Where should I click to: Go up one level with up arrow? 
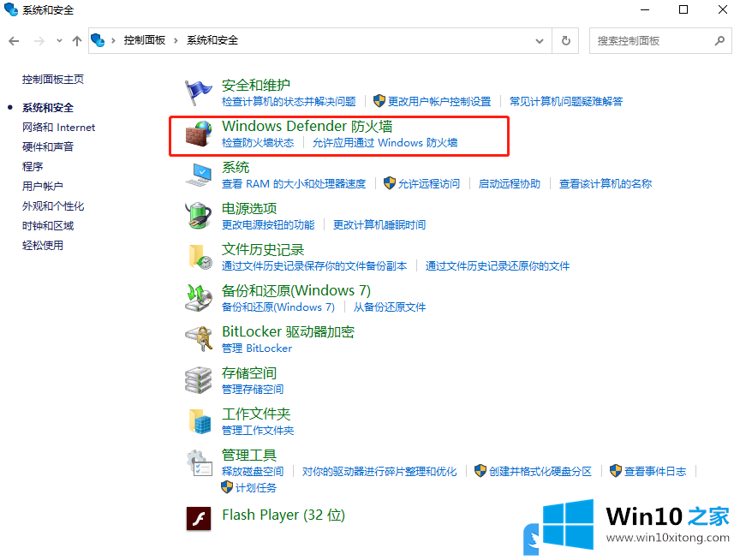pos(77,41)
